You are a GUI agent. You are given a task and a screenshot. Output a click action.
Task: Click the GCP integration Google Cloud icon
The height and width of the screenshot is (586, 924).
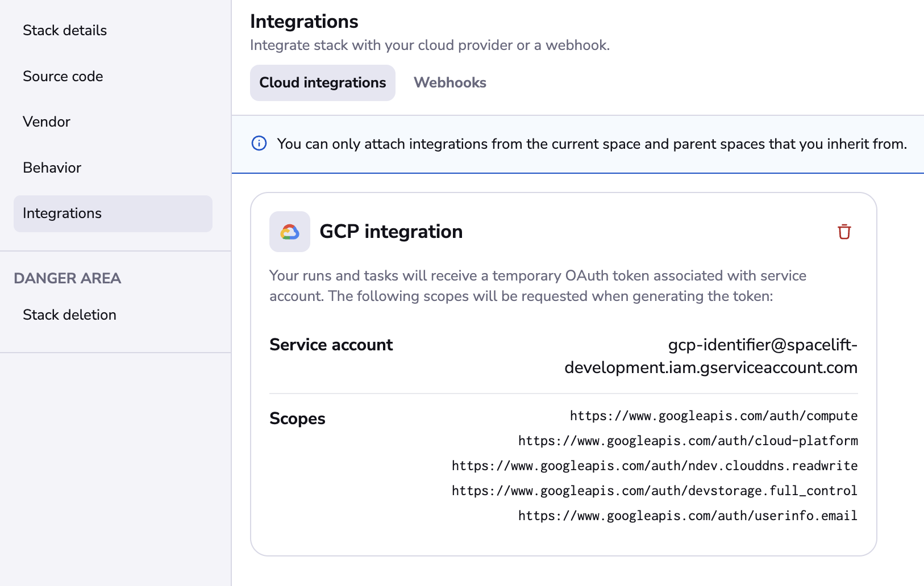(x=289, y=232)
